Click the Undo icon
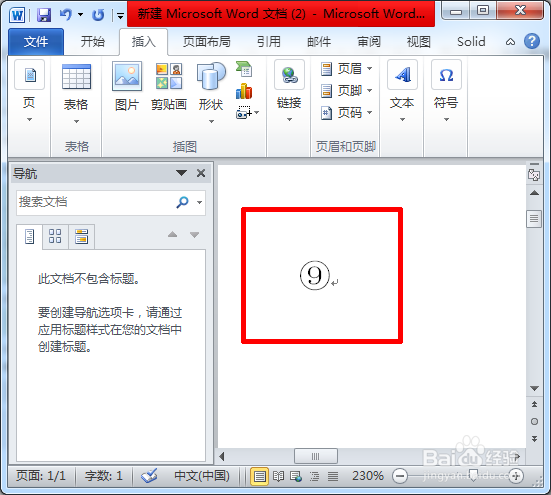This screenshot has width=551, height=495. point(66,15)
